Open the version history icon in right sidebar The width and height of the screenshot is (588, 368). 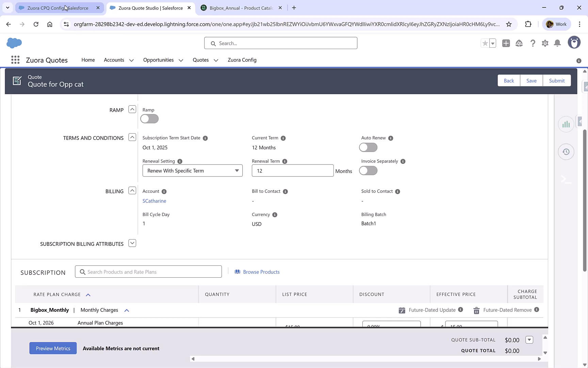[x=566, y=152]
